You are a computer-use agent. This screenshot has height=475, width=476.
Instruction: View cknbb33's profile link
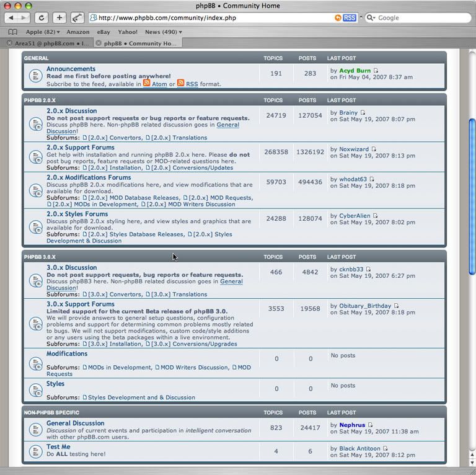351,269
